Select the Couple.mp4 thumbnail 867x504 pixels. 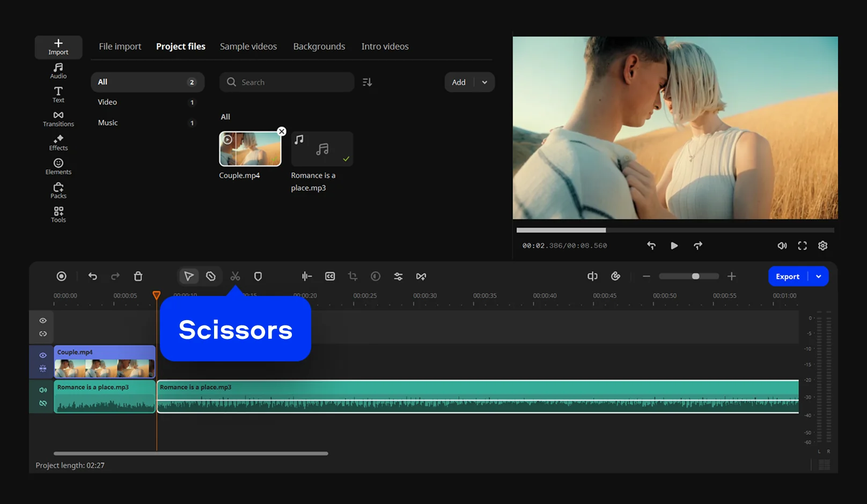[250, 149]
